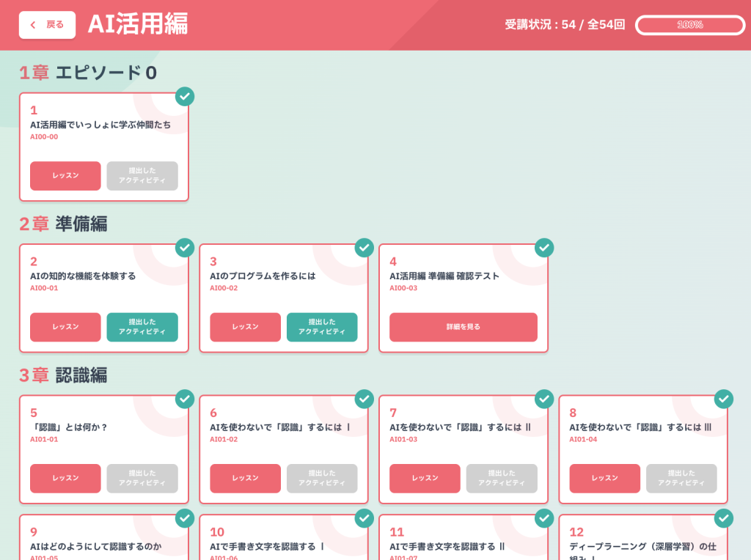The width and height of the screenshot is (751, 560).
Task: Click lesson title AI活用編でいっしょに学ぶ仲間たち
Action: pyautogui.click(x=100, y=125)
